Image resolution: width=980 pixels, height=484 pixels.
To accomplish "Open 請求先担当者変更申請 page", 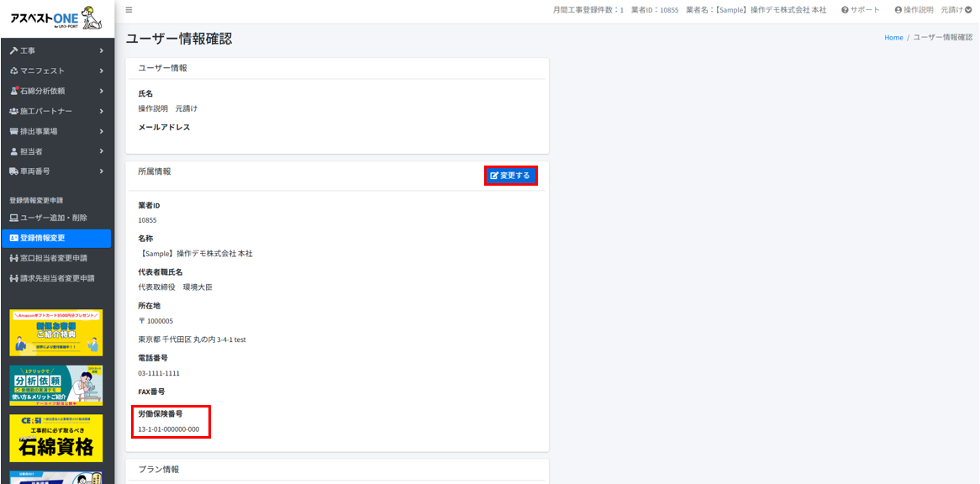I will tap(56, 278).
